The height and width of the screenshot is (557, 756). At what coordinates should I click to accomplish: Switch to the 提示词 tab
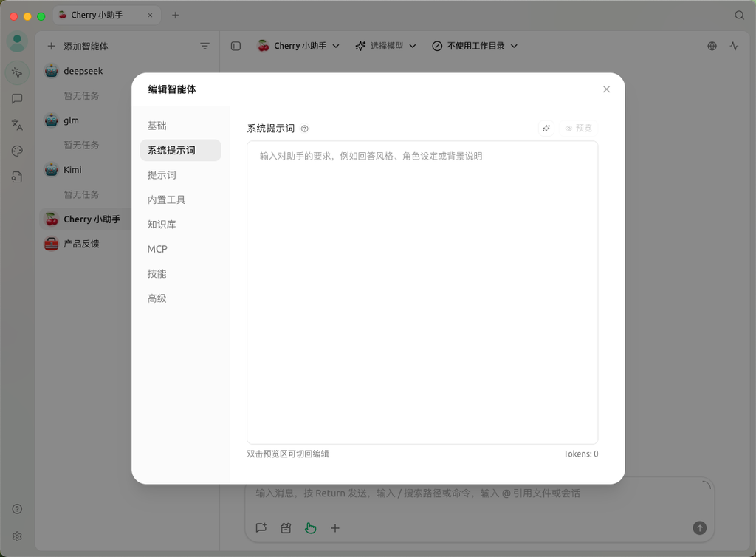click(x=180, y=175)
